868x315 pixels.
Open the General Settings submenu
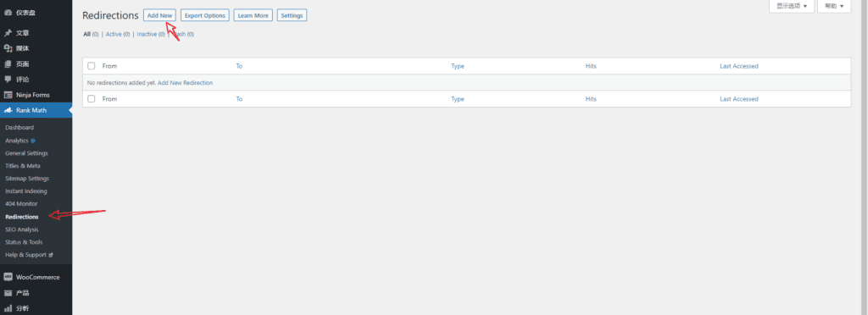pos(26,153)
